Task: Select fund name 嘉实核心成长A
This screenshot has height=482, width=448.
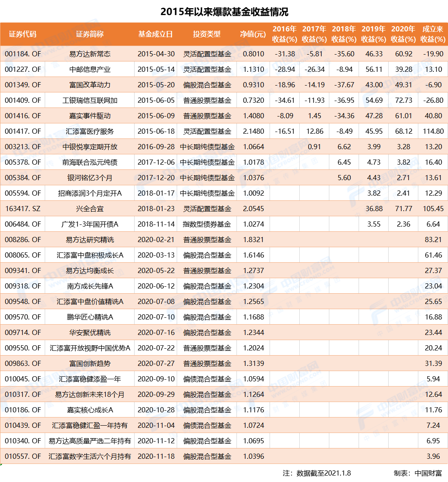Action: (89, 410)
